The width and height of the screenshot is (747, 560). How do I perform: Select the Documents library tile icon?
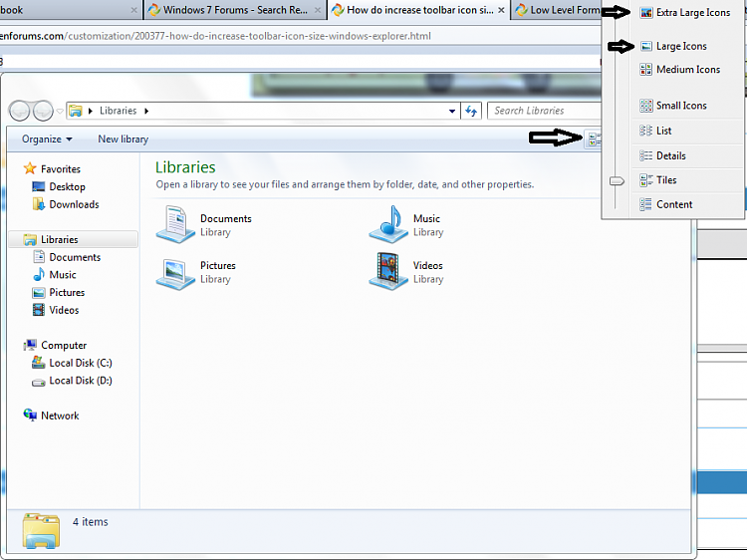pos(175,224)
